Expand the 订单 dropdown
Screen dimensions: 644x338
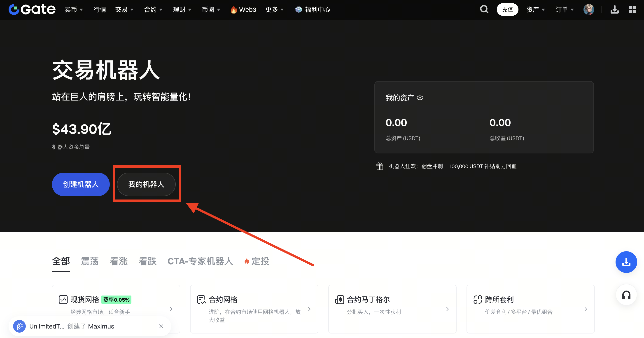pos(564,9)
